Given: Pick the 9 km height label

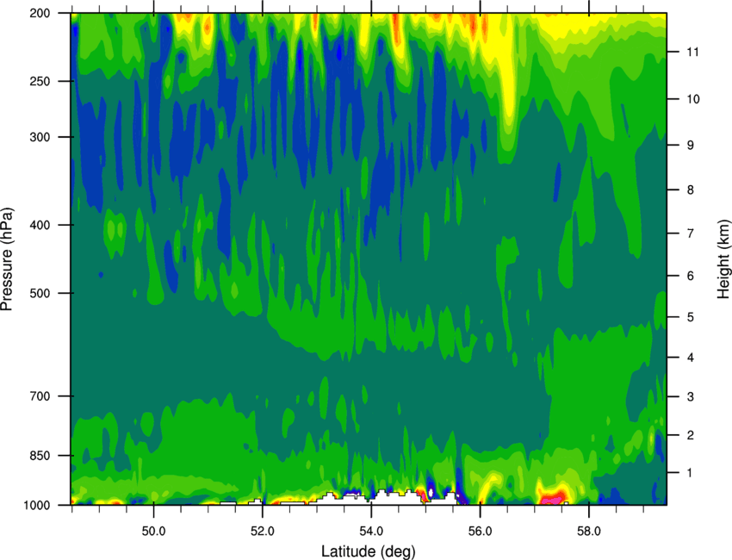Looking at the screenshot, I should pyautogui.click(x=691, y=146).
